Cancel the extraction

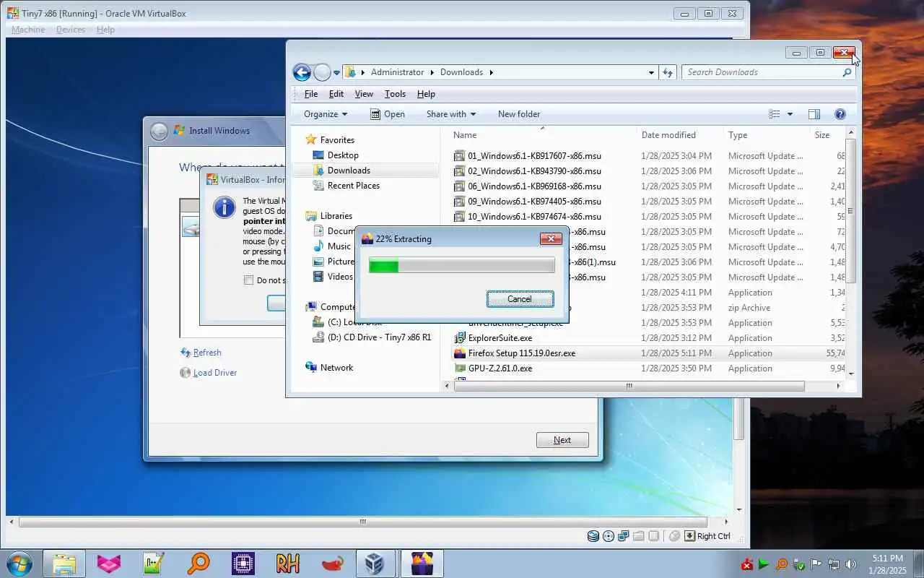[x=520, y=299]
